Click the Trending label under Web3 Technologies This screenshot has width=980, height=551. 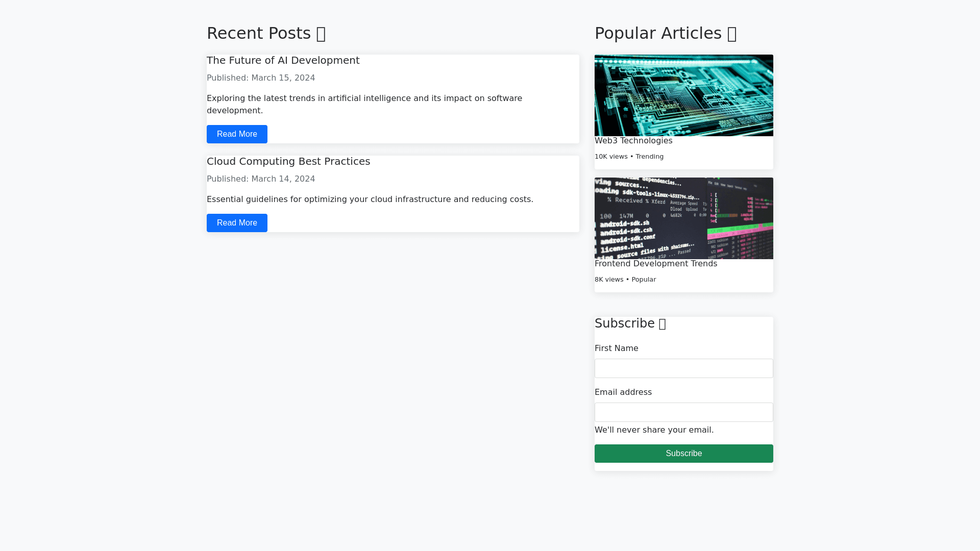click(649, 157)
